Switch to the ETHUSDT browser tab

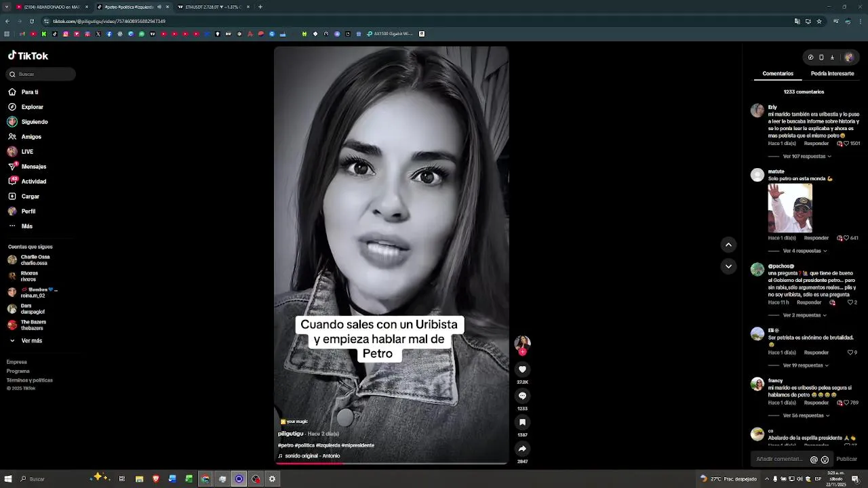213,7
